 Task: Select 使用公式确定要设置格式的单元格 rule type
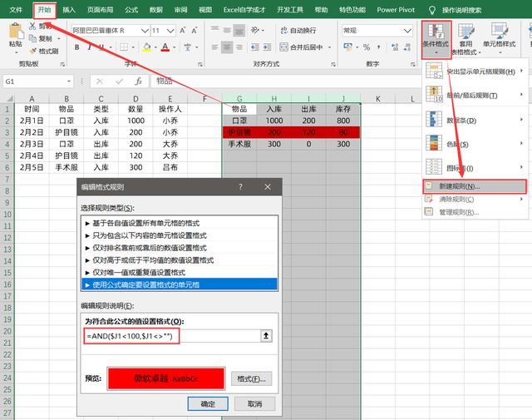(x=183, y=285)
